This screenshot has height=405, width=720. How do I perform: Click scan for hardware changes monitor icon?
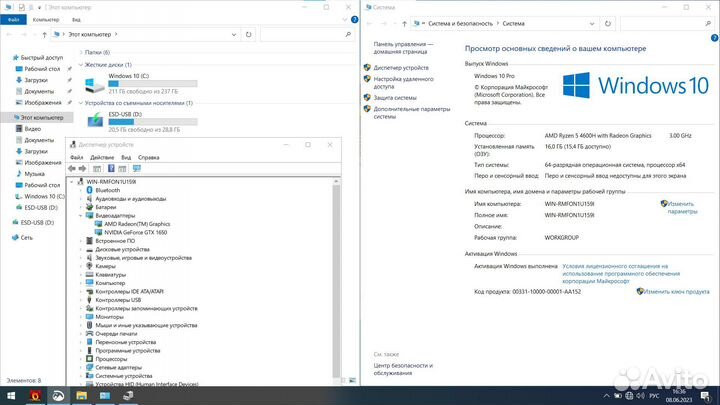(x=136, y=169)
